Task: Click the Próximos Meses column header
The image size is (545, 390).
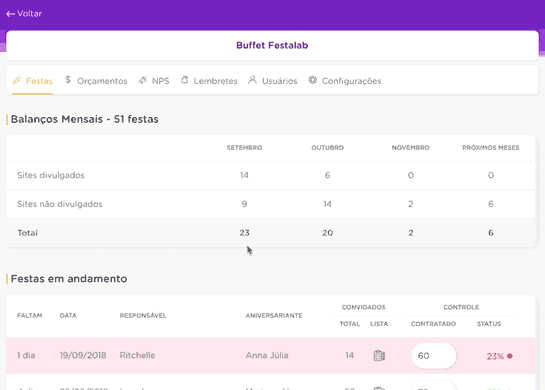Action: (x=491, y=148)
